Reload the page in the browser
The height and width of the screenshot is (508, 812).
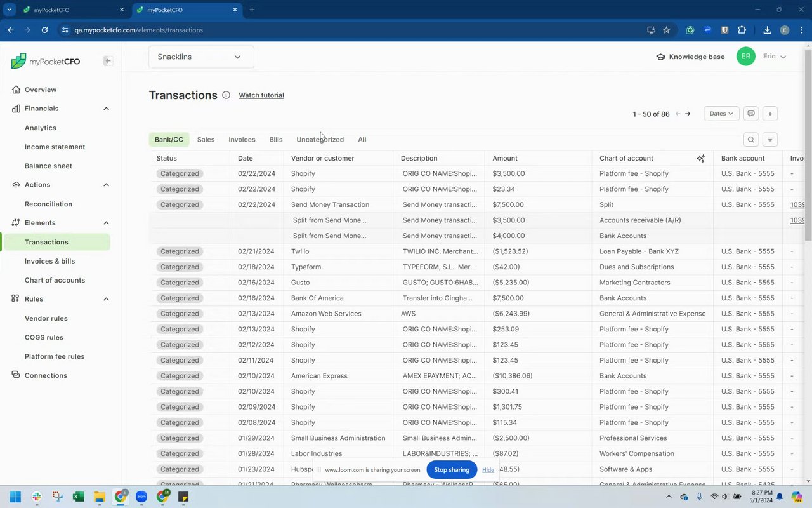44,30
